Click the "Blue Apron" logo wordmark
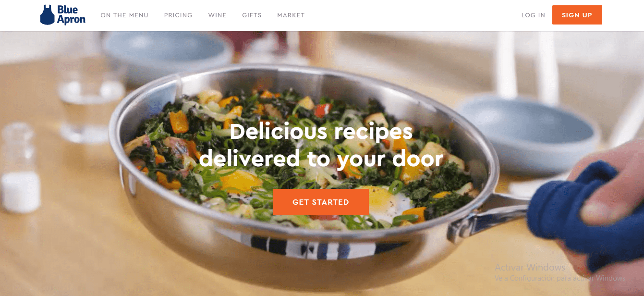 (x=71, y=15)
